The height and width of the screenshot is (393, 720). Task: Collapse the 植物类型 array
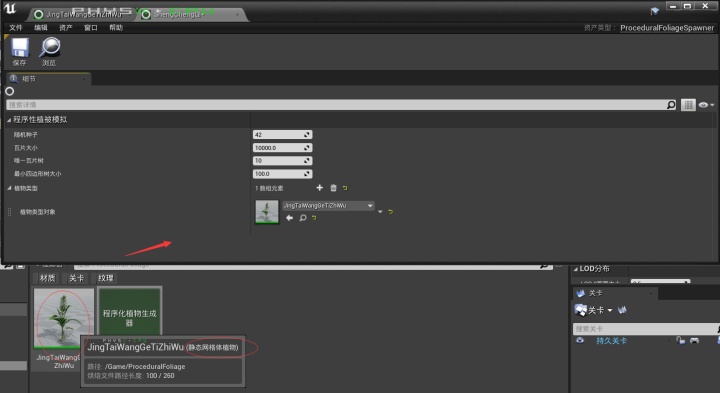pos(9,188)
